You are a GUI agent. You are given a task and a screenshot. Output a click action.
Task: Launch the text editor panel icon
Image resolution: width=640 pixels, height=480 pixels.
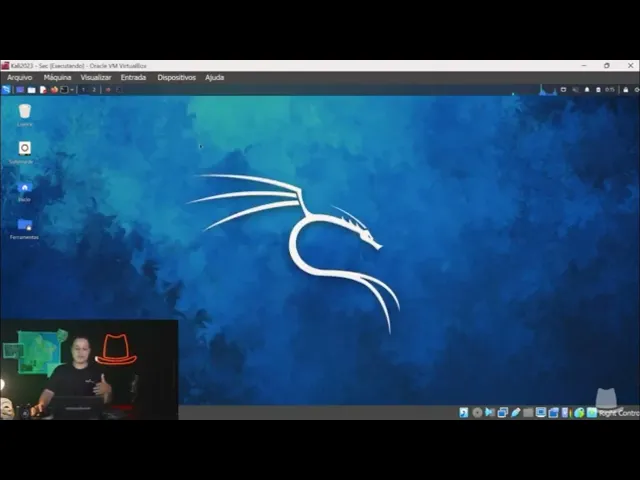[43, 90]
